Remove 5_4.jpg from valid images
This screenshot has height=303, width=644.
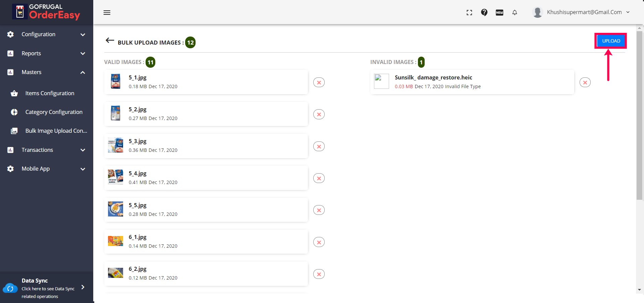pos(319,178)
